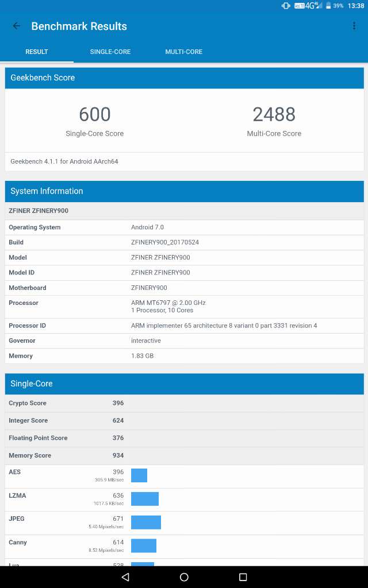Switch to the SINGLE-CORE tab
The image size is (368, 588).
click(110, 52)
